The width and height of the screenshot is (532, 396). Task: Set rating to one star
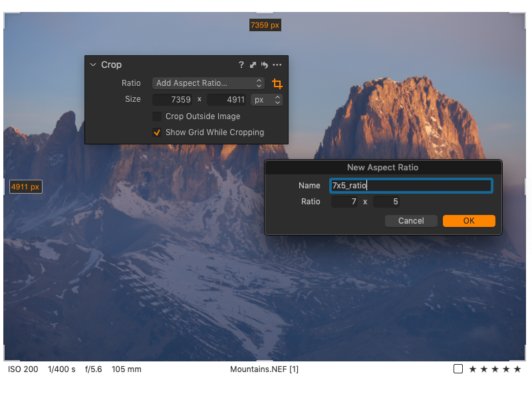click(473, 369)
